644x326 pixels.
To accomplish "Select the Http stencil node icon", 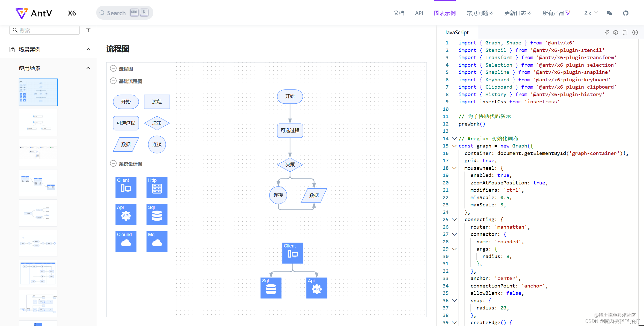I will (x=157, y=187).
